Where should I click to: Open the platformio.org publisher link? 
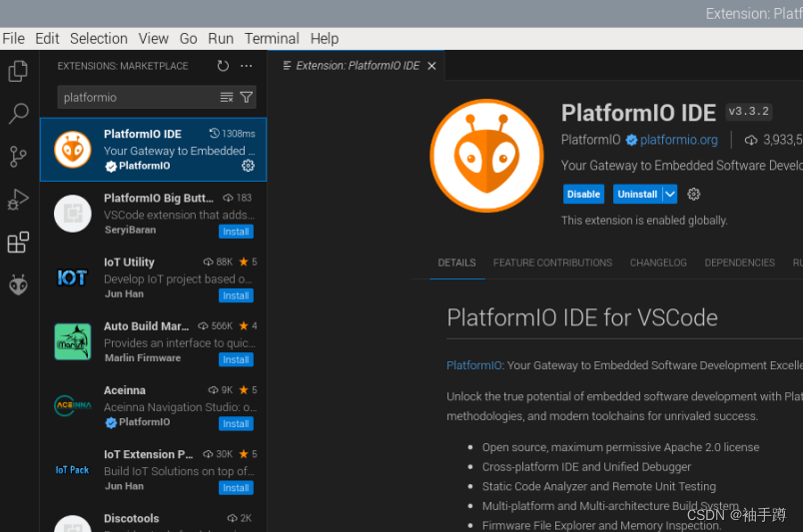[678, 140]
